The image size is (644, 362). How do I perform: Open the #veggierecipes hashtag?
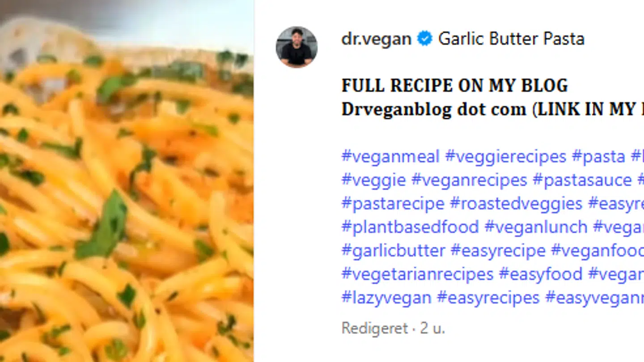(x=506, y=157)
